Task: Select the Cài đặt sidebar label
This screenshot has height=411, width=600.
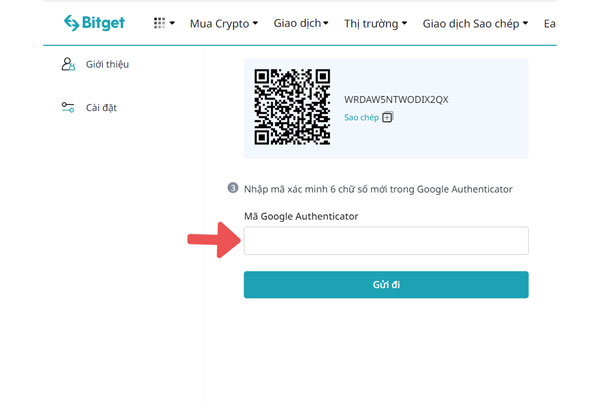Action: pyautogui.click(x=102, y=107)
